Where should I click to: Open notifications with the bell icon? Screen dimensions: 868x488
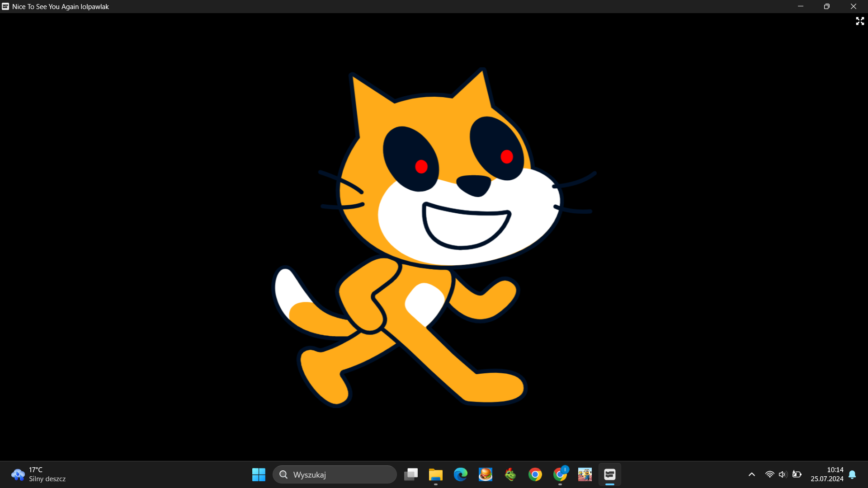852,474
